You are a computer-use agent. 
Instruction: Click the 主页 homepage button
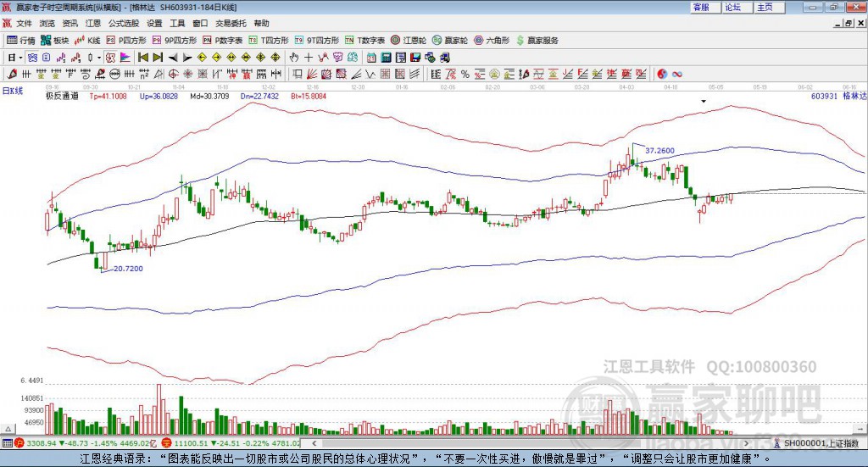[768, 7]
